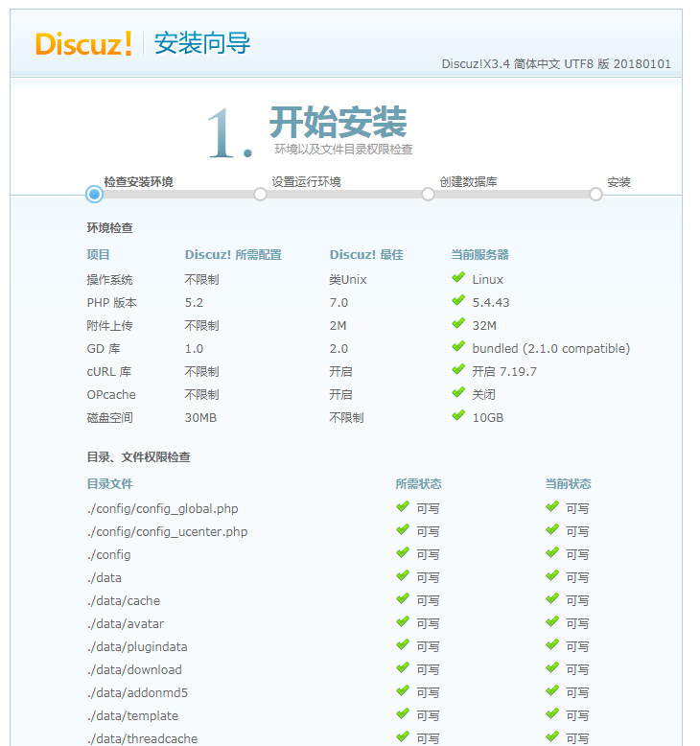Click column header 所需状态
The height and width of the screenshot is (746, 700).
coord(418,484)
